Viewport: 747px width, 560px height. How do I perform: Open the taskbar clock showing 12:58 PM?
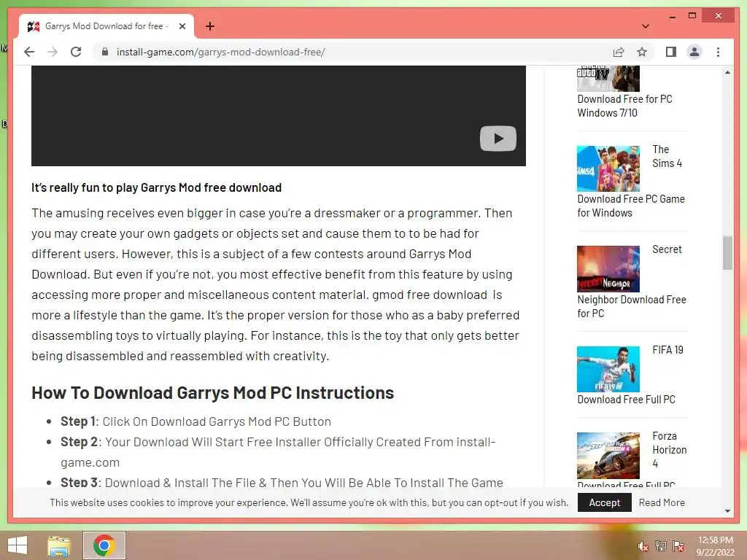click(715, 546)
